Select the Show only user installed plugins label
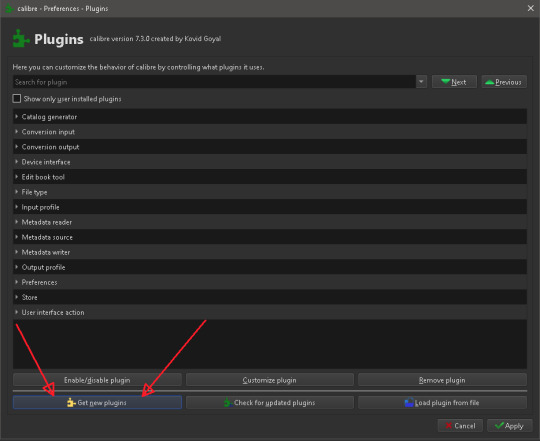Image resolution: width=540 pixels, height=441 pixels. [72, 99]
